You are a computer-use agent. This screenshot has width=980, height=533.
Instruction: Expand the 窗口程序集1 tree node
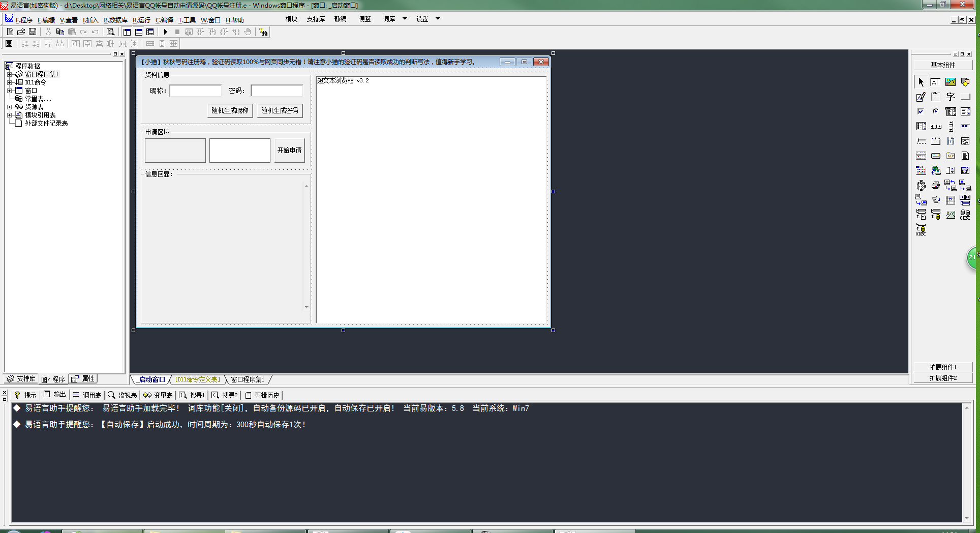tap(9, 74)
